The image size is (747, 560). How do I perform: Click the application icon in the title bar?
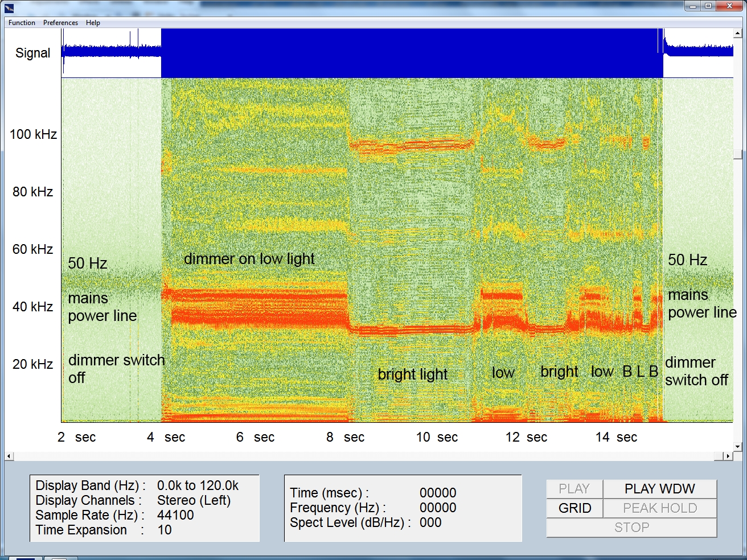coord(9,7)
